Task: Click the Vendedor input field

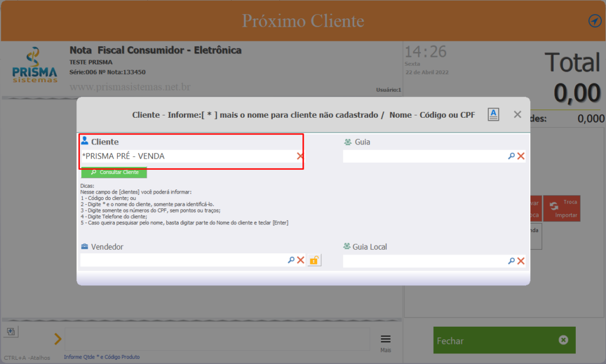Action: coord(183,260)
